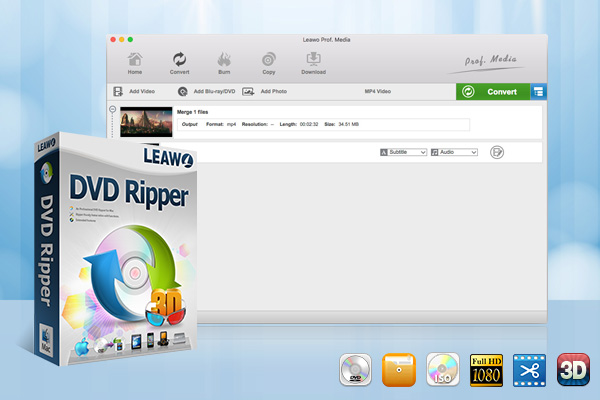Collapse the merged files group
This screenshot has height=400, width=600.
[112, 109]
